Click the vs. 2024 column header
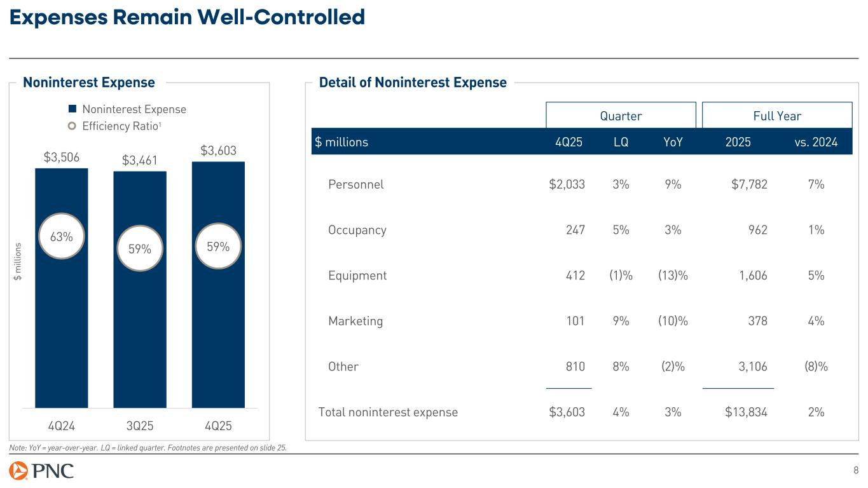 click(x=817, y=142)
